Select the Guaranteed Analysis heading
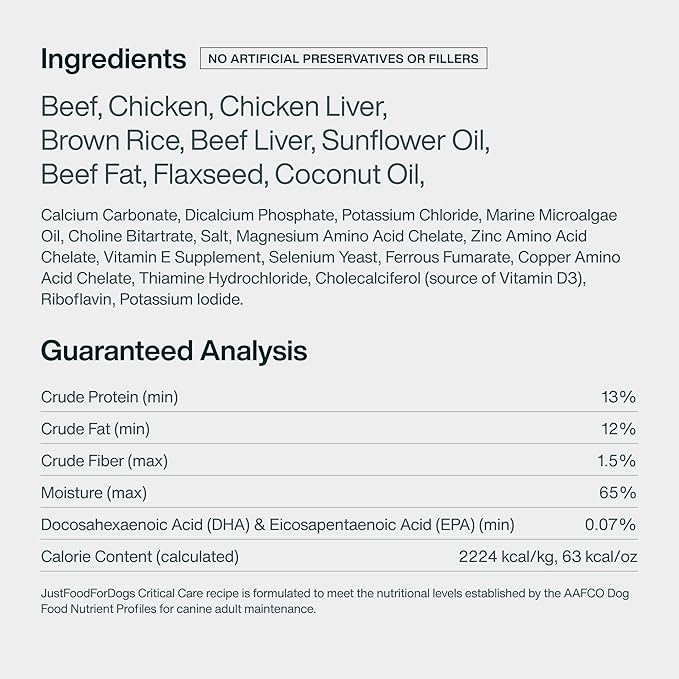Screen dimensions: 679x679 [x=174, y=351]
